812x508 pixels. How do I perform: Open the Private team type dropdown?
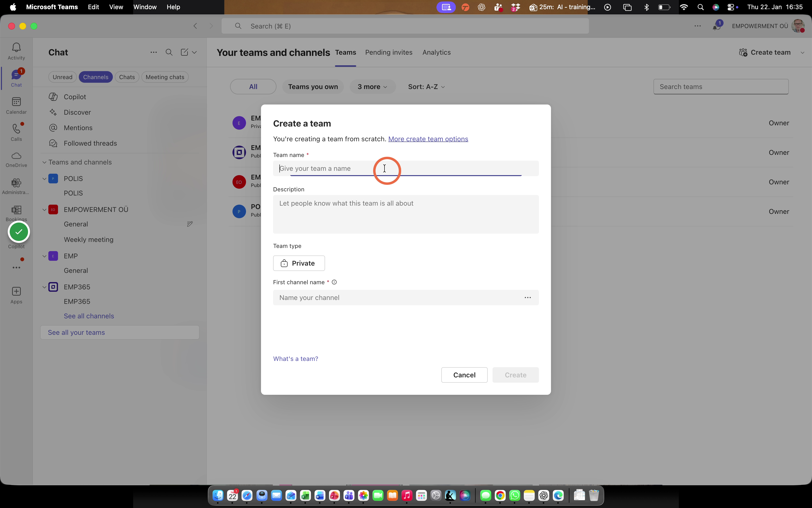coord(299,263)
